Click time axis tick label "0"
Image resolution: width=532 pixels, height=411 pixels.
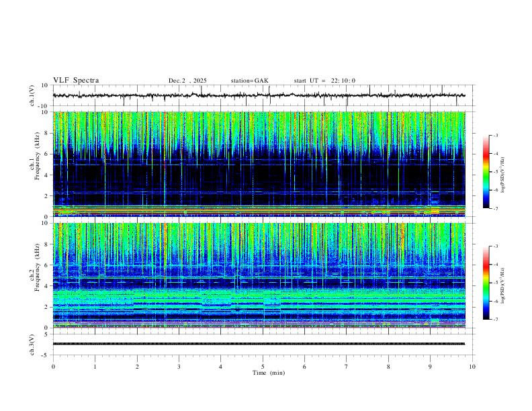click(53, 367)
